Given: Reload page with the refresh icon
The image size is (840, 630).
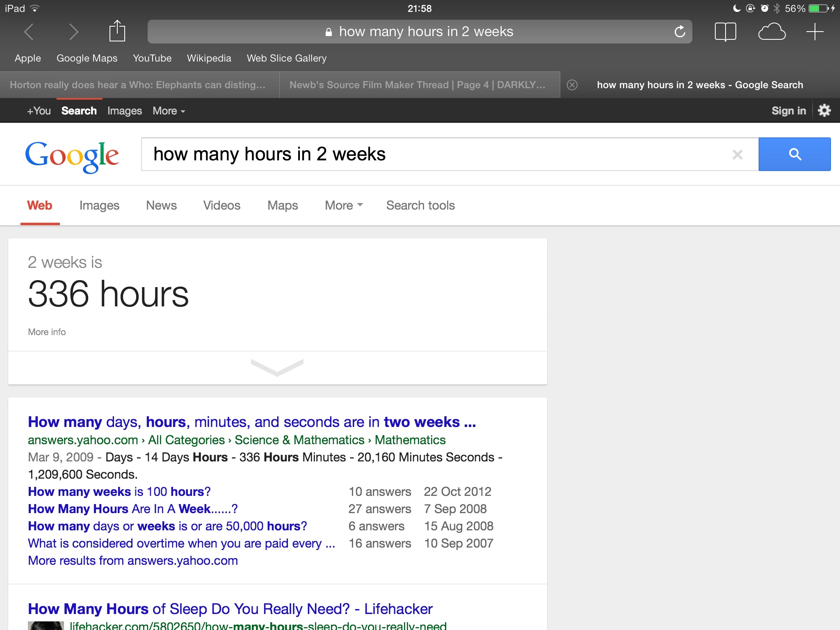Looking at the screenshot, I should [680, 32].
